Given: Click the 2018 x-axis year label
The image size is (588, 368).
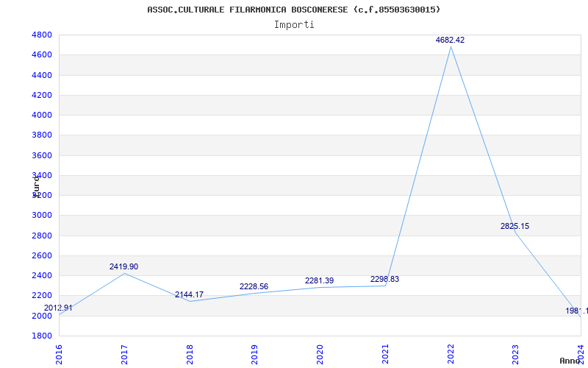Looking at the screenshot, I should point(190,355).
